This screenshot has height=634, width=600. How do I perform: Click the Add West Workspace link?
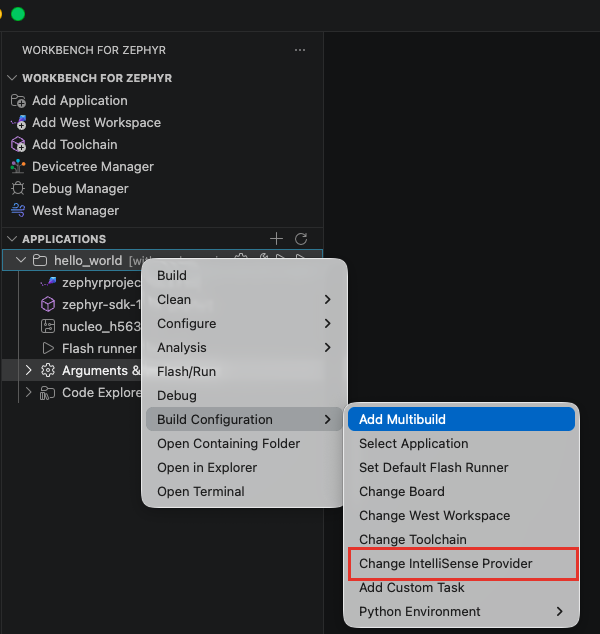(x=96, y=123)
